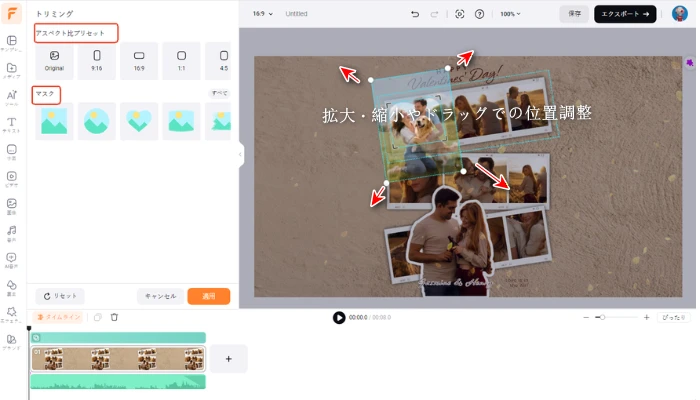Screen dimensions: 700x400
Task: Click the preview focus icon in the top bar
Action: tap(460, 14)
